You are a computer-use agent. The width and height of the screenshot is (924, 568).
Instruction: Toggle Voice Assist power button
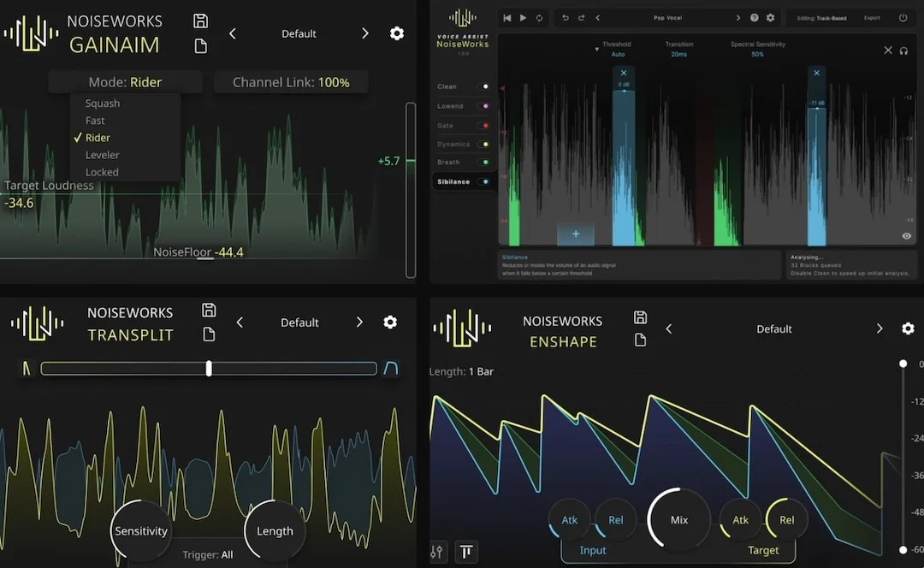click(903, 18)
